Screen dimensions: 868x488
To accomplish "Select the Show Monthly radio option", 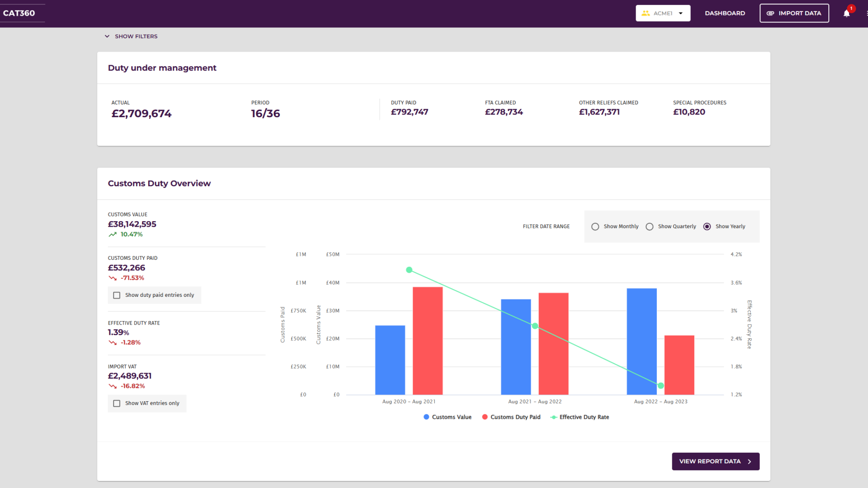I will (595, 226).
